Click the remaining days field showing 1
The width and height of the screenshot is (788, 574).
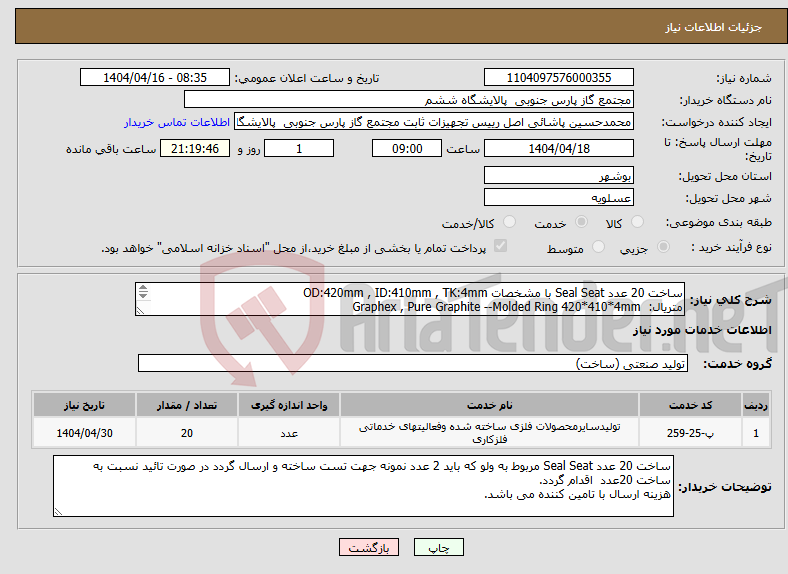tap(299, 148)
